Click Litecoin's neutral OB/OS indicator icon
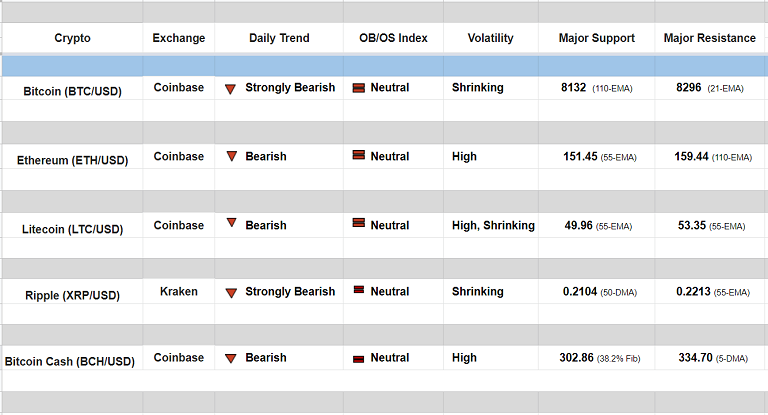The height and width of the screenshot is (415, 768). point(358,224)
